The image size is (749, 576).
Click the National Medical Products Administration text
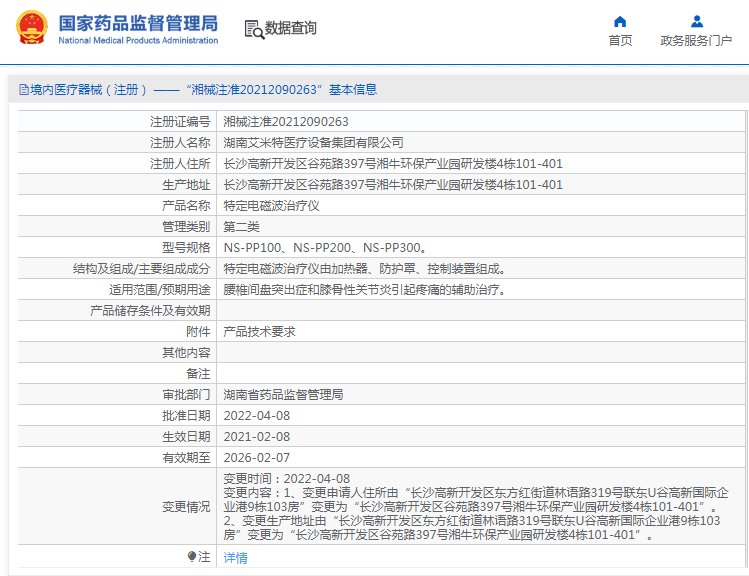[138, 41]
